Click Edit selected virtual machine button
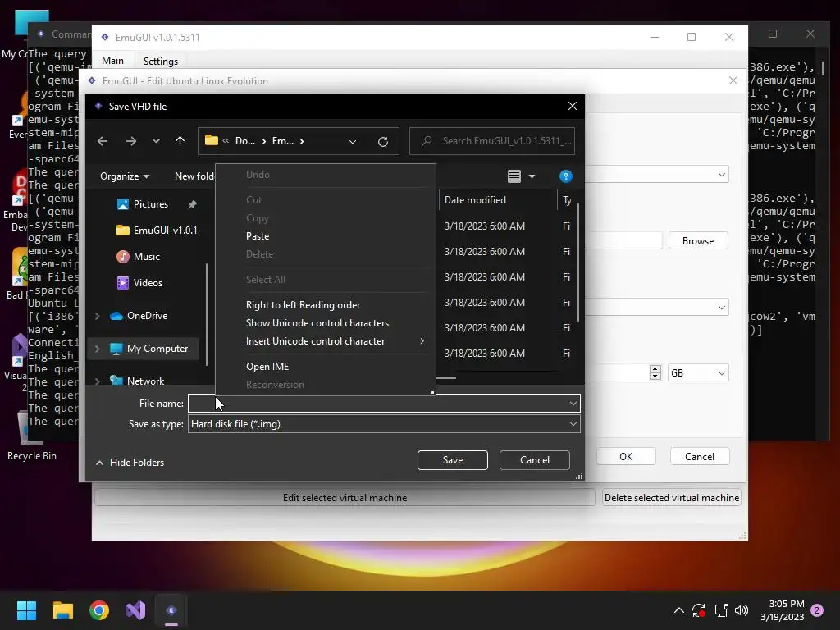 (x=345, y=498)
